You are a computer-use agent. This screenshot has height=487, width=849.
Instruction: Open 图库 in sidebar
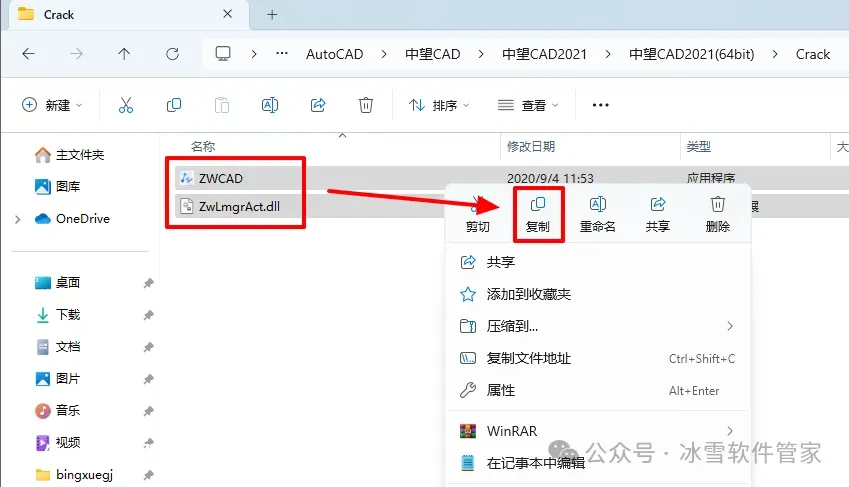(x=57, y=187)
